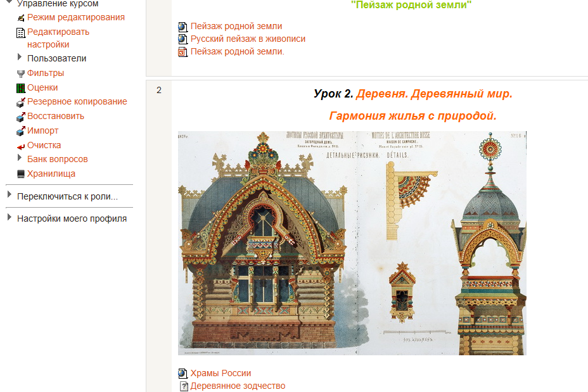The image size is (588, 392).
Task: Click the Резервное копирование backup icon
Action: click(x=21, y=103)
